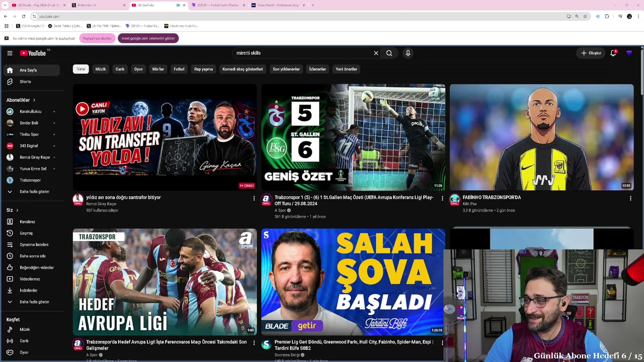Select the Müzik filter chip
The image size is (644, 362).
click(x=101, y=69)
